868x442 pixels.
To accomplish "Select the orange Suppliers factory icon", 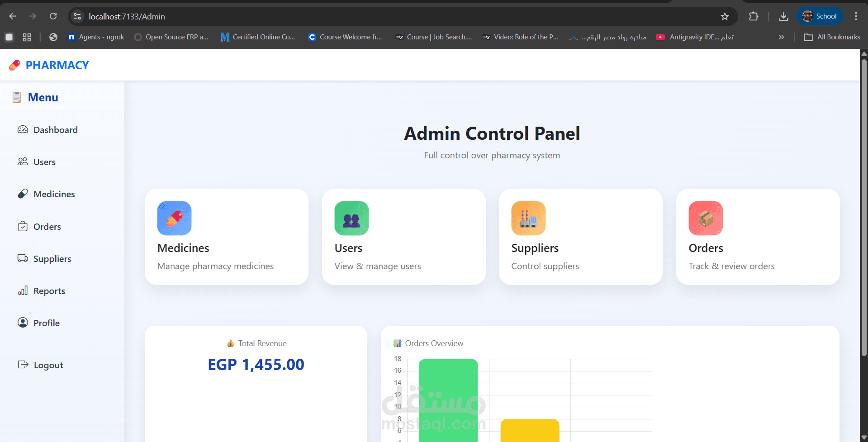I will (528, 218).
